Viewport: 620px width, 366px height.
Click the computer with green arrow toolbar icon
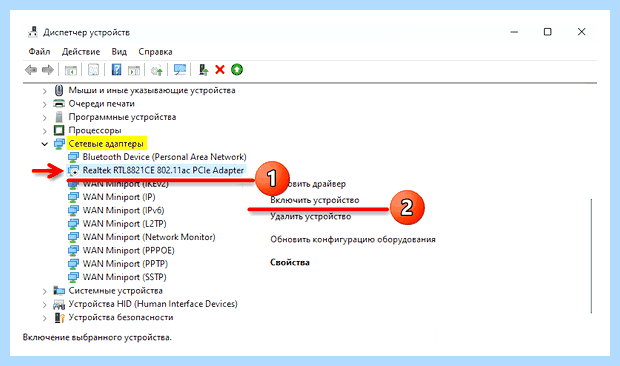(x=203, y=70)
